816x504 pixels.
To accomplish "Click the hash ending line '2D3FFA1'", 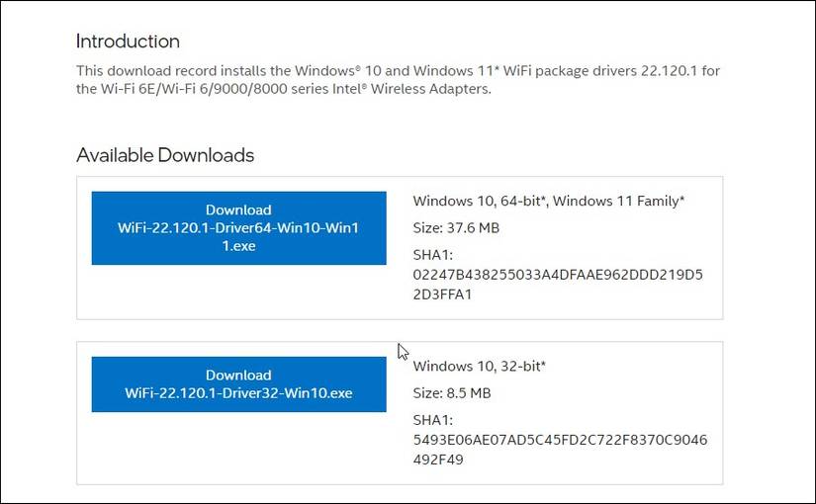I will [443, 294].
